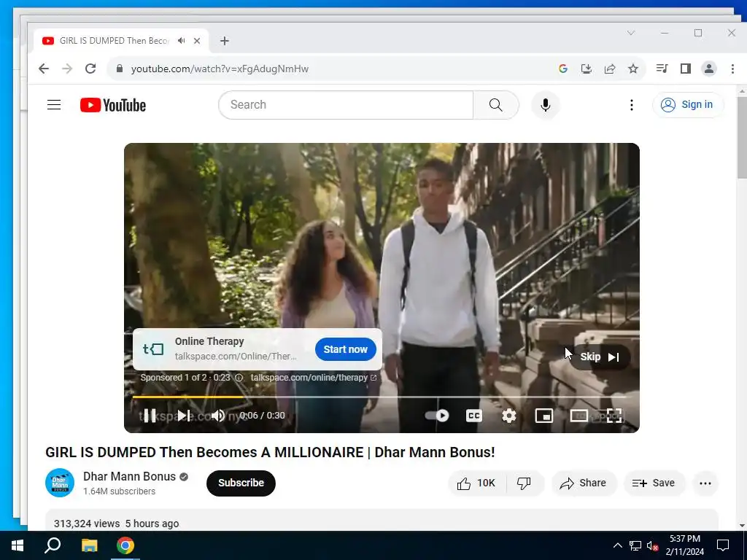Focus the YouTube Search field
The image size is (747, 560).
346,105
